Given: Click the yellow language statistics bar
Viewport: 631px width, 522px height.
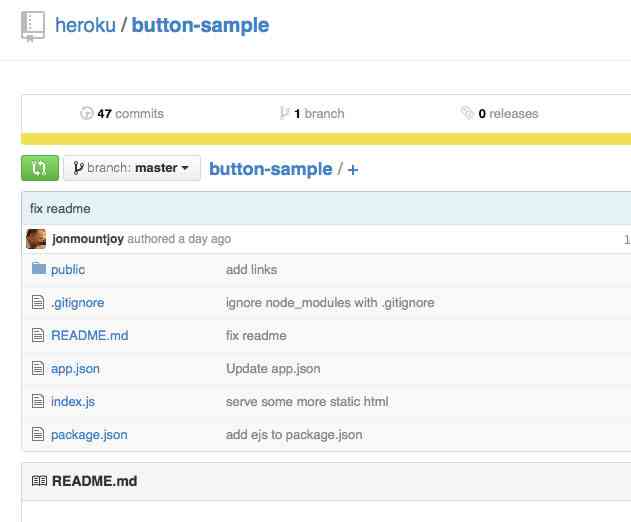Looking at the screenshot, I should (x=326, y=139).
